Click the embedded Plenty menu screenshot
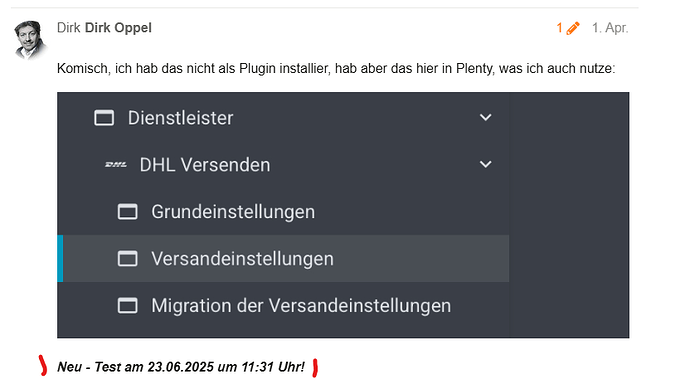The height and width of the screenshot is (388, 690). pyautogui.click(x=343, y=215)
